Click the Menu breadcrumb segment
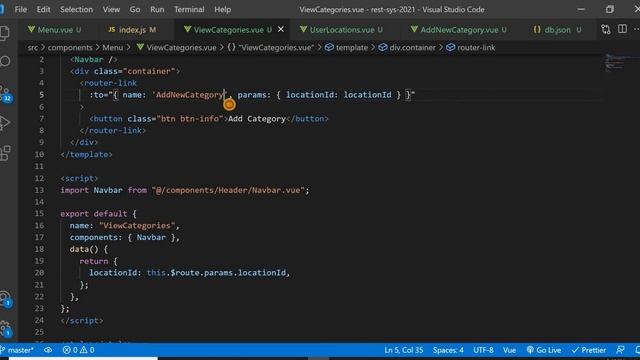640x360 pixels. [112, 48]
